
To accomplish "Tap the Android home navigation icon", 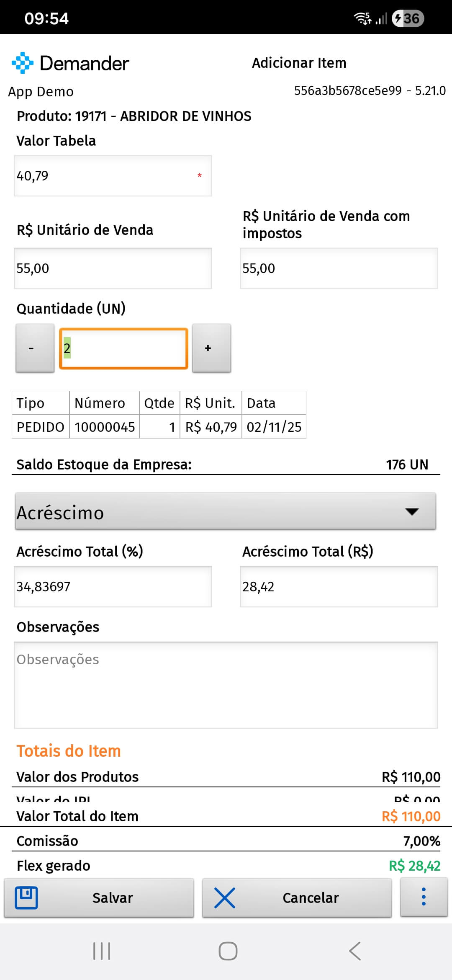I will click(x=228, y=951).
